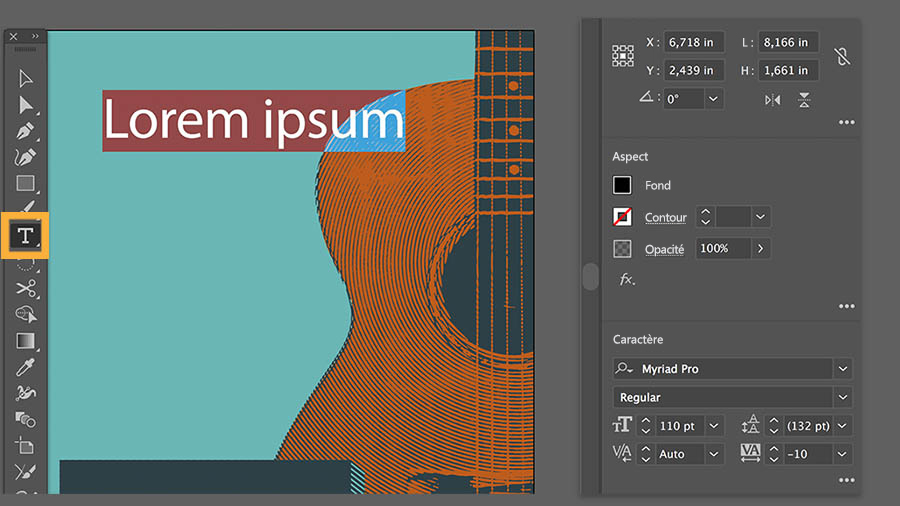Click the rotation angle field
The height and width of the screenshot is (506, 900).
tap(684, 99)
